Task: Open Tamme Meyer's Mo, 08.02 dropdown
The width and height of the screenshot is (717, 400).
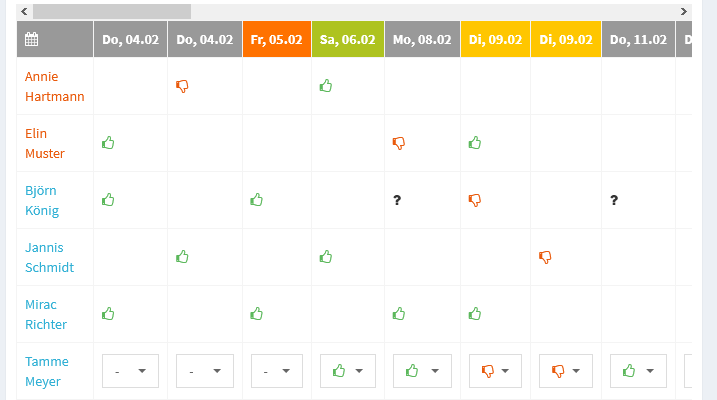Action: [422, 371]
